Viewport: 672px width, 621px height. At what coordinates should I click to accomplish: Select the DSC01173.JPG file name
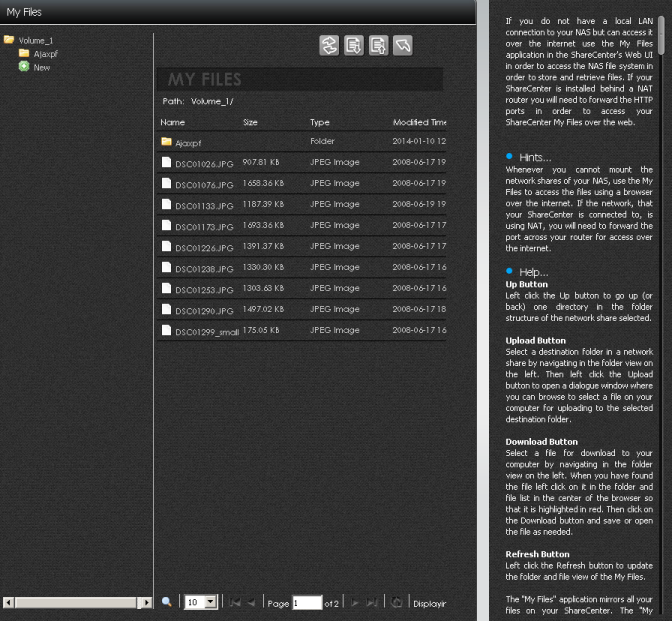click(x=204, y=227)
